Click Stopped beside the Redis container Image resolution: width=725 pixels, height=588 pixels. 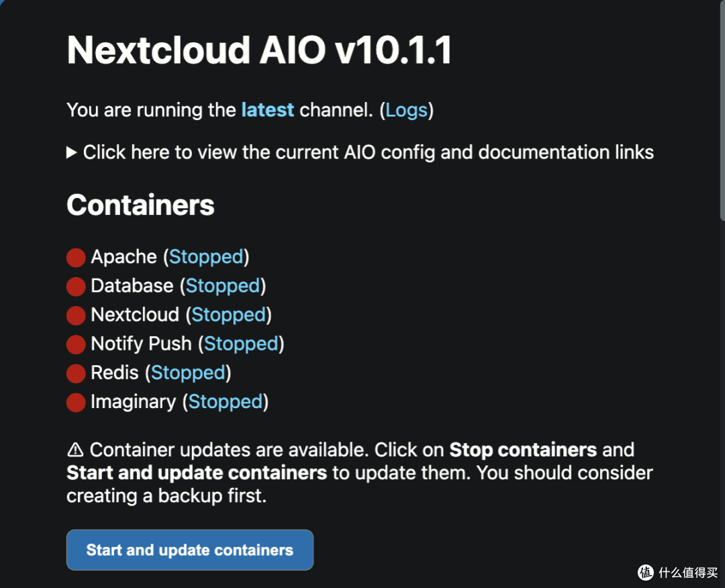click(188, 373)
